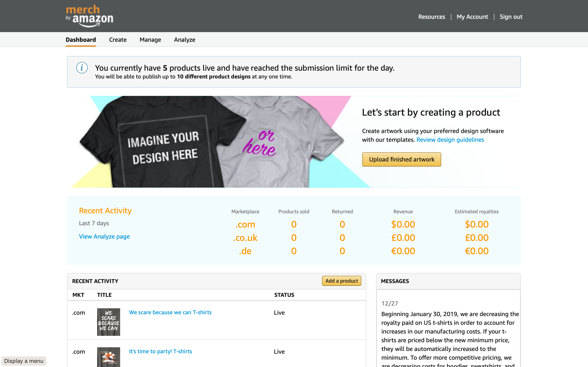Screen dimensions: 588x367
Task: Go to the Manage tab
Action: point(150,39)
